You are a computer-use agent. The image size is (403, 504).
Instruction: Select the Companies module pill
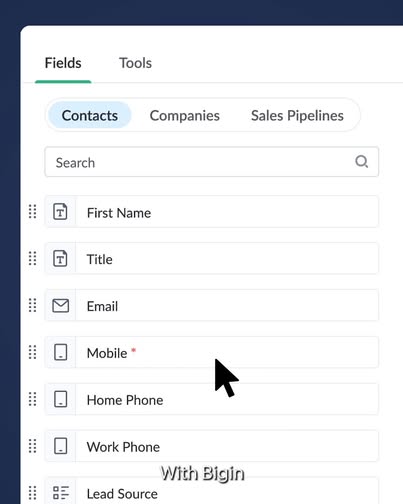pyautogui.click(x=185, y=115)
